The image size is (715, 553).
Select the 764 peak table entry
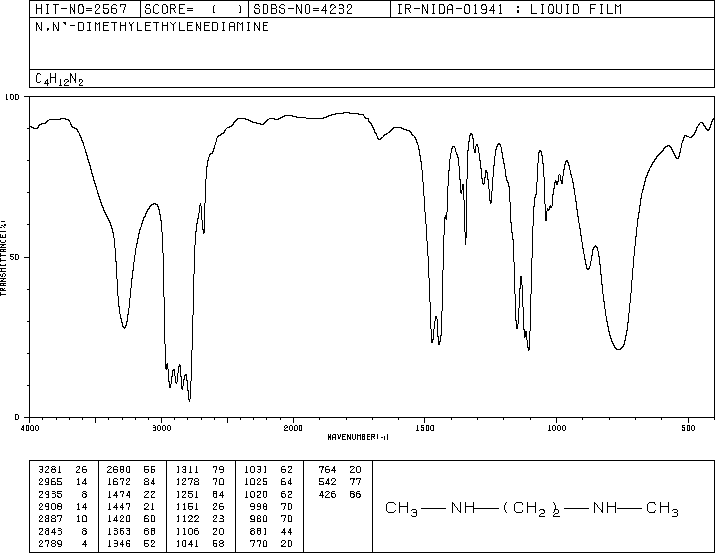point(327,470)
